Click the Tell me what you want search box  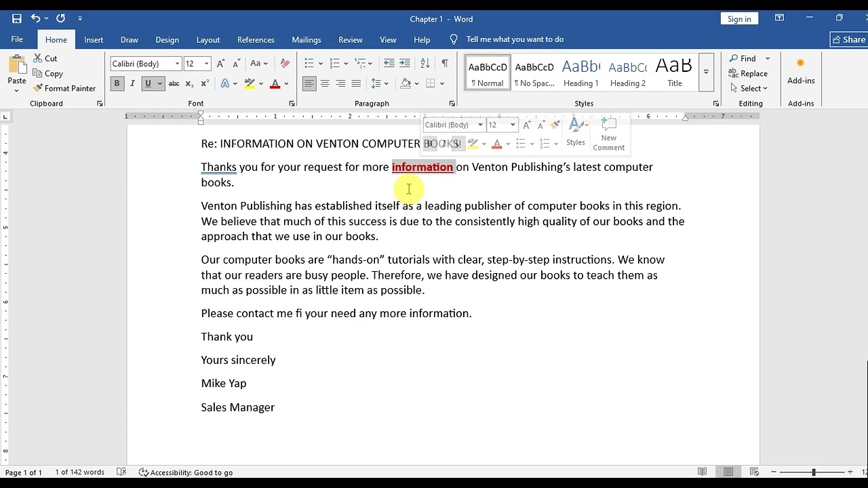click(x=515, y=39)
